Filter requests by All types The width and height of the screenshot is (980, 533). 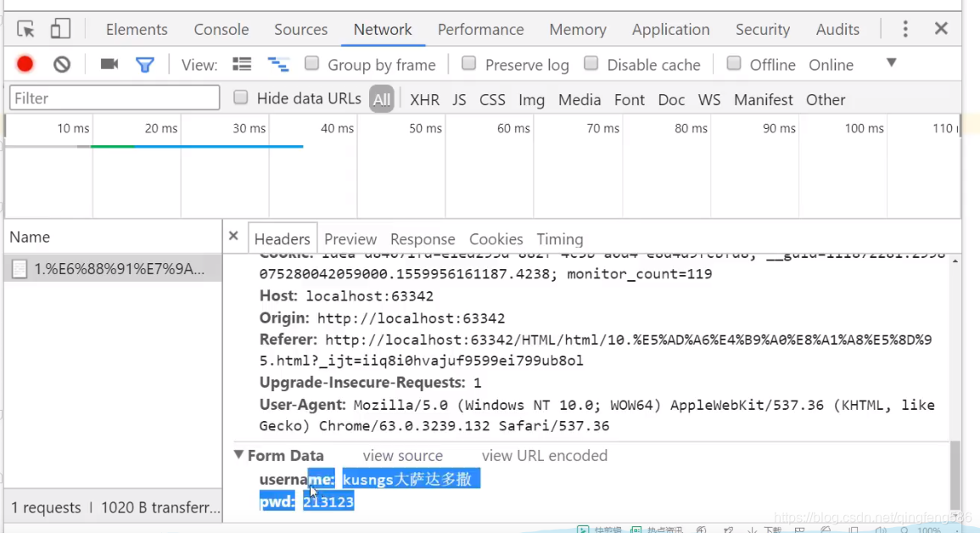[x=381, y=98]
